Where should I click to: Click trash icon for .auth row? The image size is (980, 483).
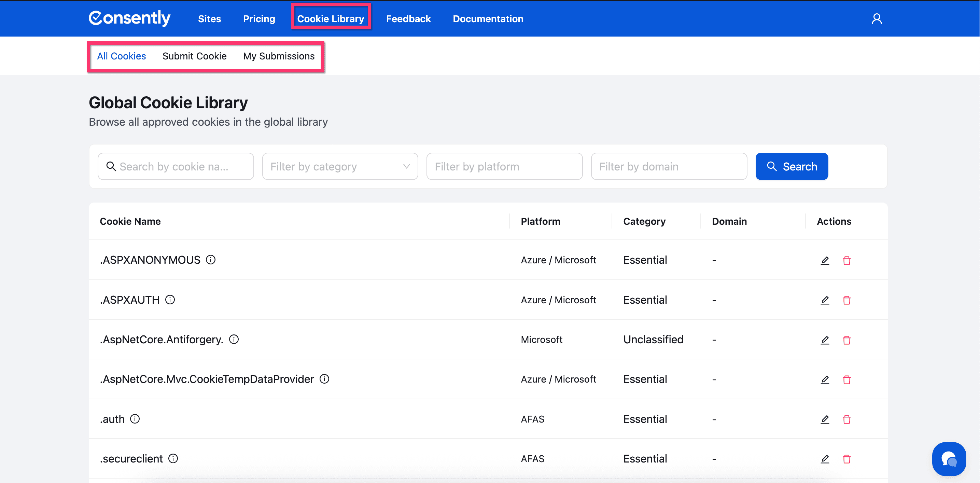click(846, 419)
